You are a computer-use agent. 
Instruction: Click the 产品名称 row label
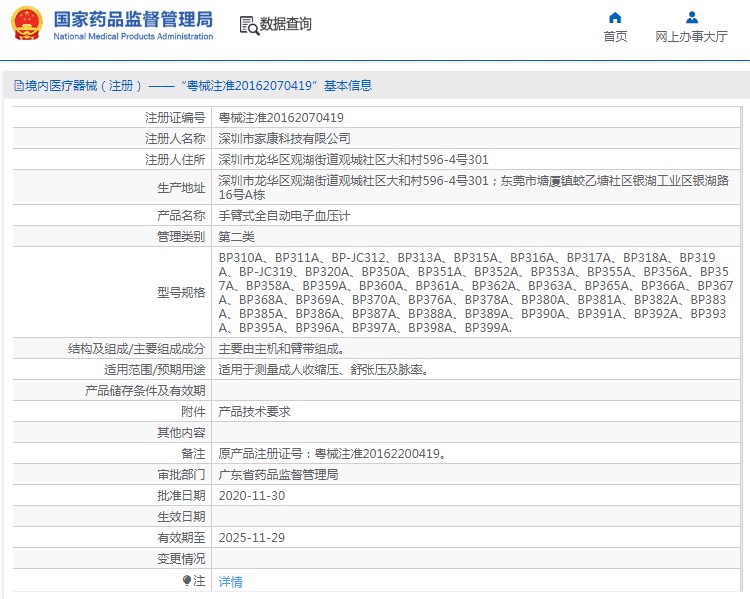tap(181, 216)
